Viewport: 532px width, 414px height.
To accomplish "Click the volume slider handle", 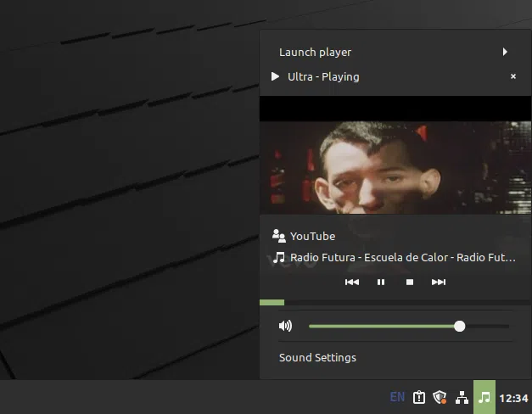I will 459,326.
